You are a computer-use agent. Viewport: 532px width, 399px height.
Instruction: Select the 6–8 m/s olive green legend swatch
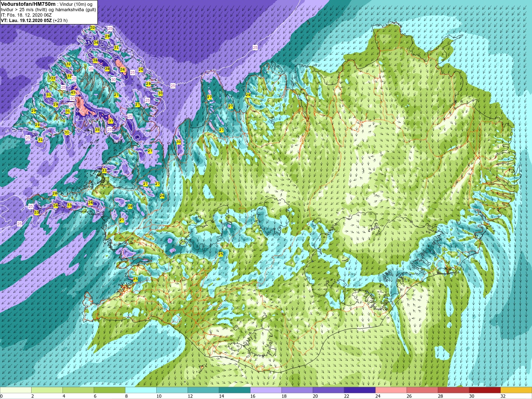(x=109, y=390)
